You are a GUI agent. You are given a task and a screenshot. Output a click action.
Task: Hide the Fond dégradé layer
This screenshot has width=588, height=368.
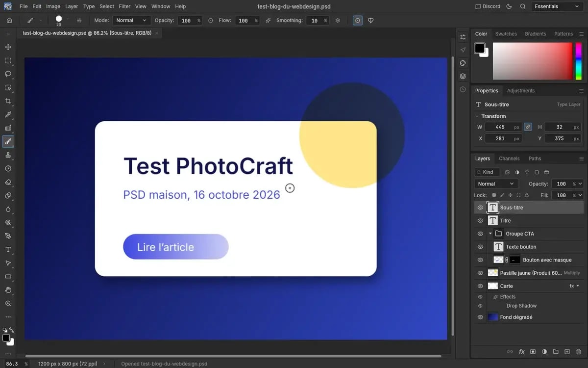point(480,317)
